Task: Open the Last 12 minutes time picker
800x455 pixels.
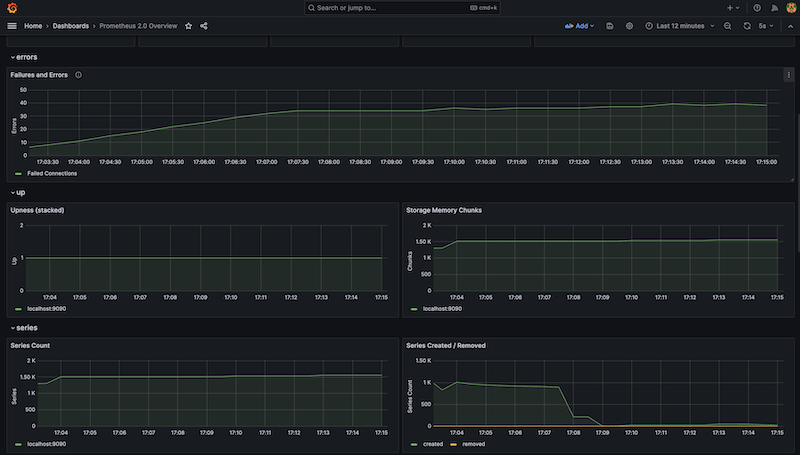Action: pyautogui.click(x=680, y=26)
